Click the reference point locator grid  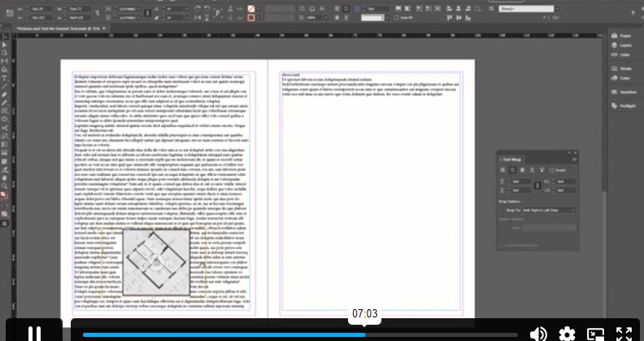[10, 13]
